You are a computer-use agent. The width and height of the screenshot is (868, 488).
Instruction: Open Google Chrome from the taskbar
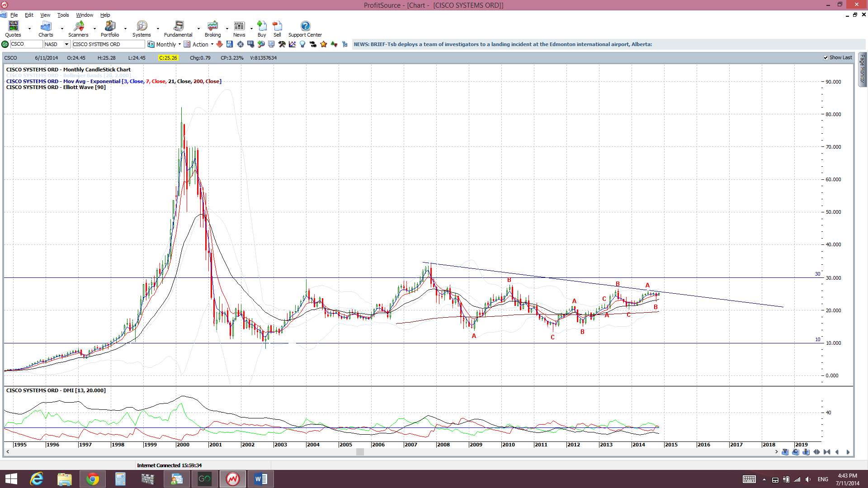tap(92, 479)
